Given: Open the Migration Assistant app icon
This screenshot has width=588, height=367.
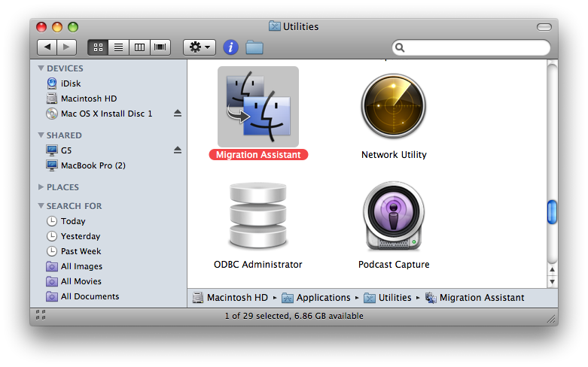Looking at the screenshot, I should click(258, 106).
